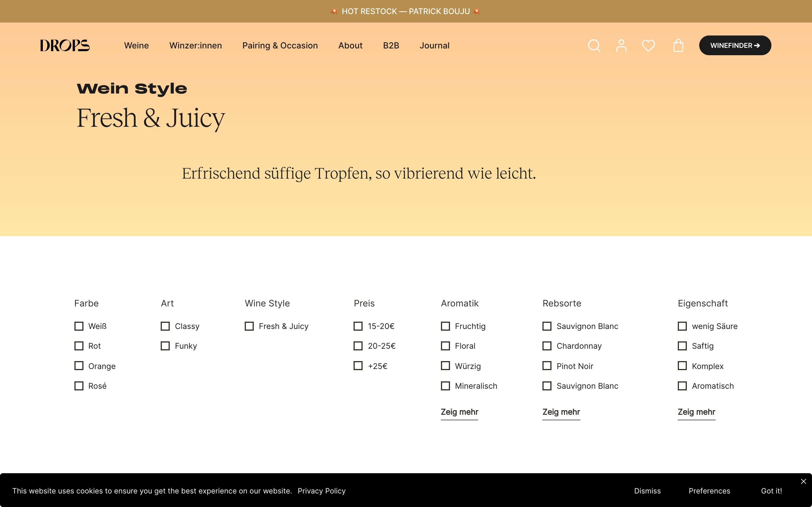Open the user account icon

[621, 45]
